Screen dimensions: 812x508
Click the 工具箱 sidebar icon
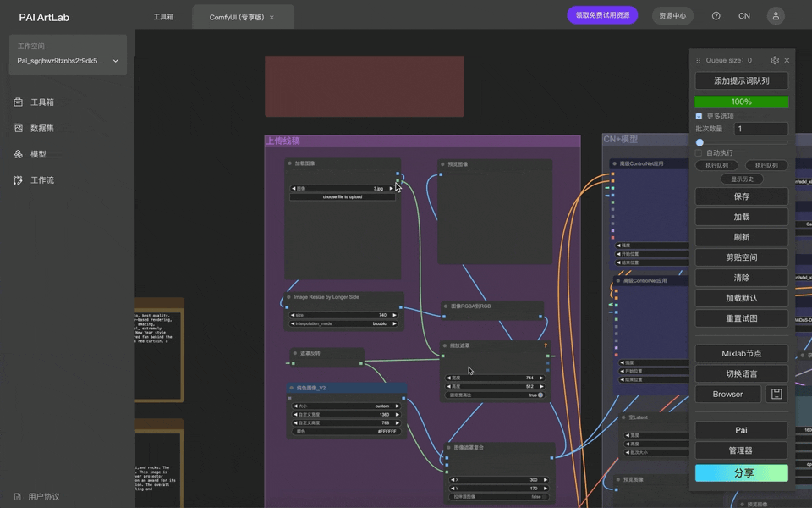tap(19, 102)
